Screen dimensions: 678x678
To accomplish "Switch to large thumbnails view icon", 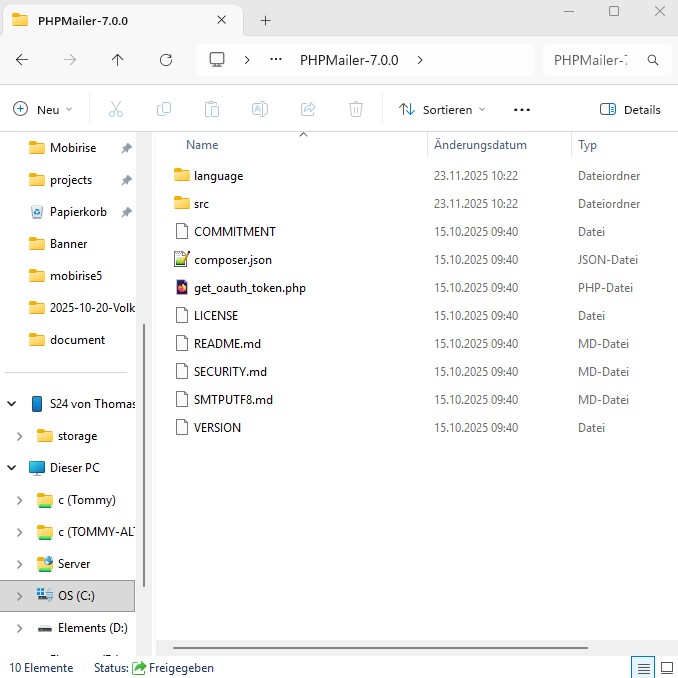I will [665, 667].
